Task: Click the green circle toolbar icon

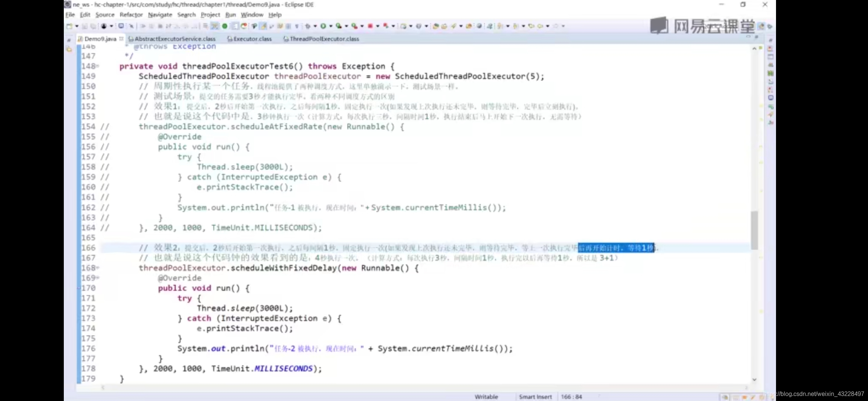Action: (225, 26)
